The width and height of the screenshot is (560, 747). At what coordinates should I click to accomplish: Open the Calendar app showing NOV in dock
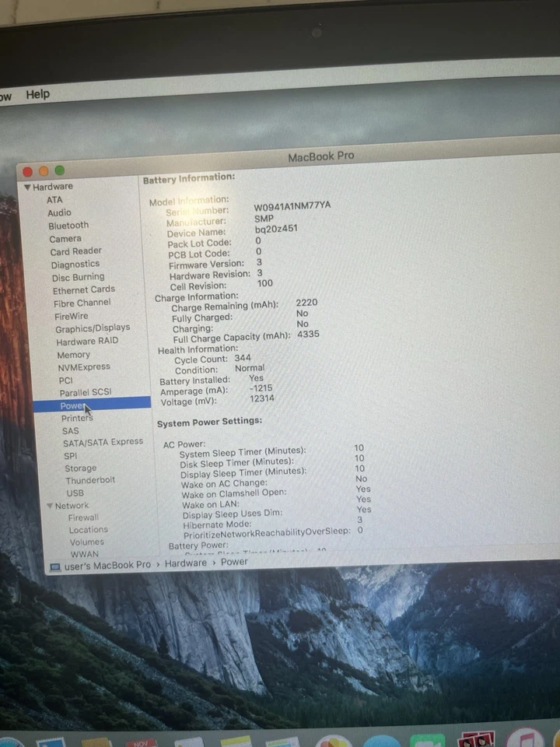tap(141, 742)
